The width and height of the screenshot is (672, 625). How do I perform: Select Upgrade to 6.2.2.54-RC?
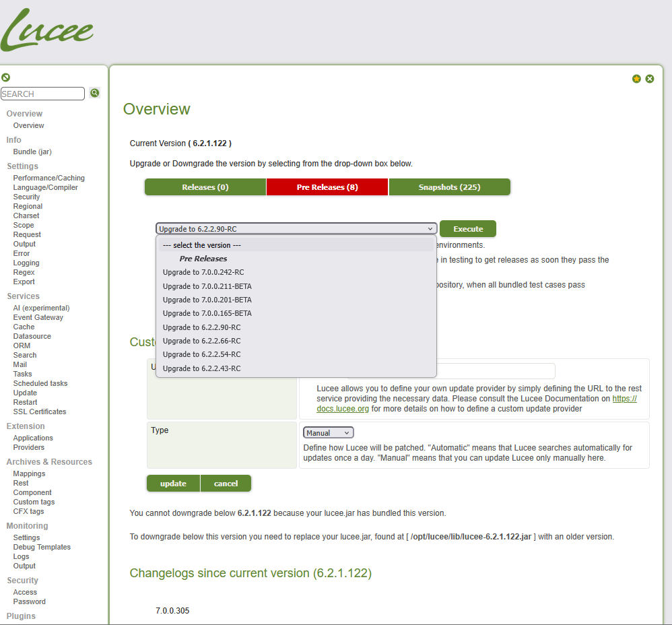click(296, 354)
